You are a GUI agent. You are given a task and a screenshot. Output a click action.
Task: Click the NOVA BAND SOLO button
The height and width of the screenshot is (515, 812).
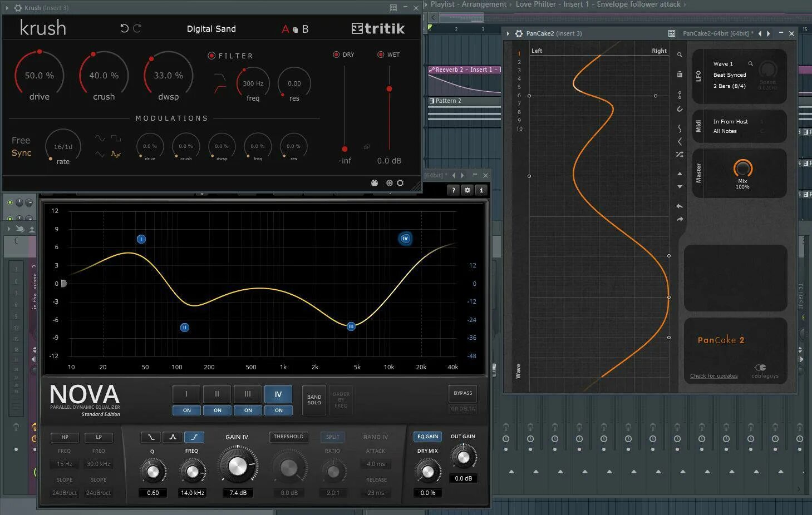pos(314,400)
